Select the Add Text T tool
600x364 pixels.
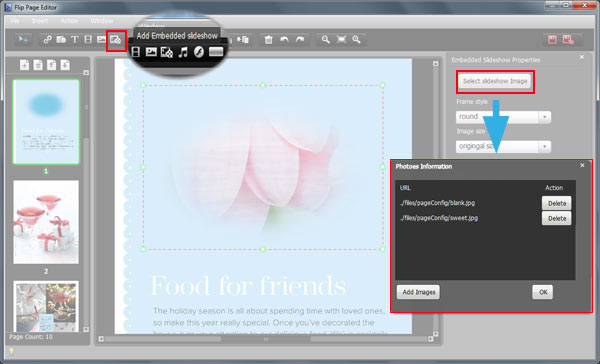click(75, 39)
